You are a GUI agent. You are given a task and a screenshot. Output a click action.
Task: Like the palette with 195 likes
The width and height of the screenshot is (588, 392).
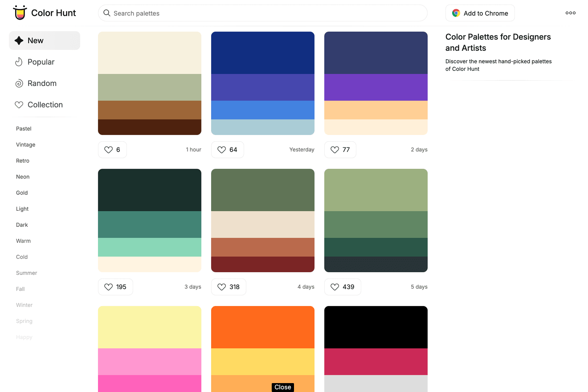[115, 287]
